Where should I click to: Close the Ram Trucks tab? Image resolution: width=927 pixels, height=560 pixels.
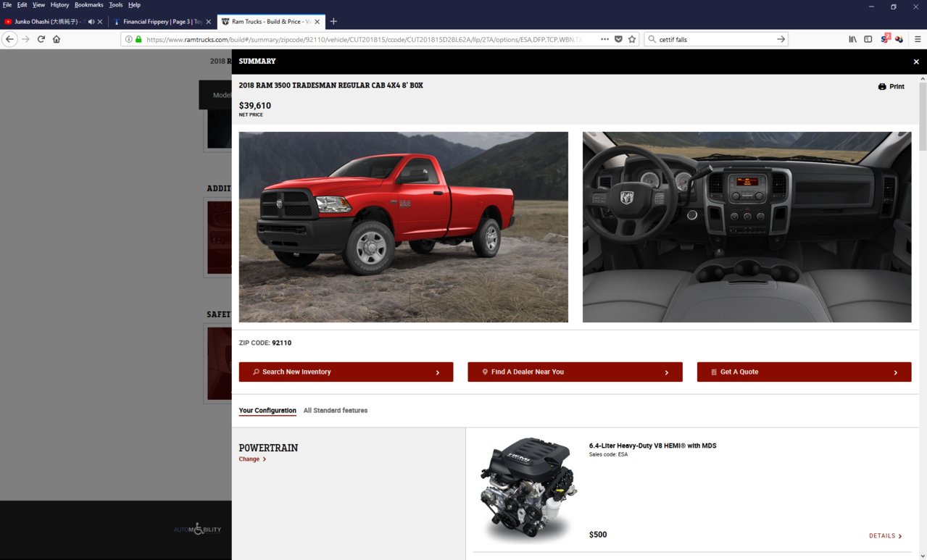coord(317,22)
